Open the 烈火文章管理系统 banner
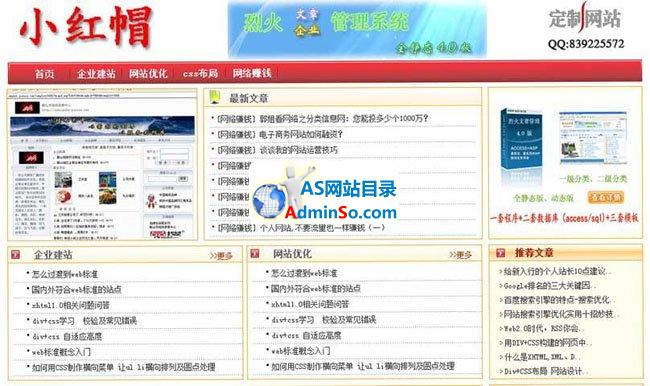This screenshot has width=650, height=386. coord(357,29)
